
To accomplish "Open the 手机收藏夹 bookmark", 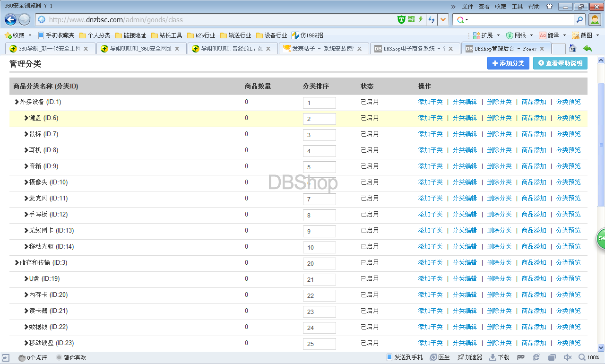I will tap(56, 35).
